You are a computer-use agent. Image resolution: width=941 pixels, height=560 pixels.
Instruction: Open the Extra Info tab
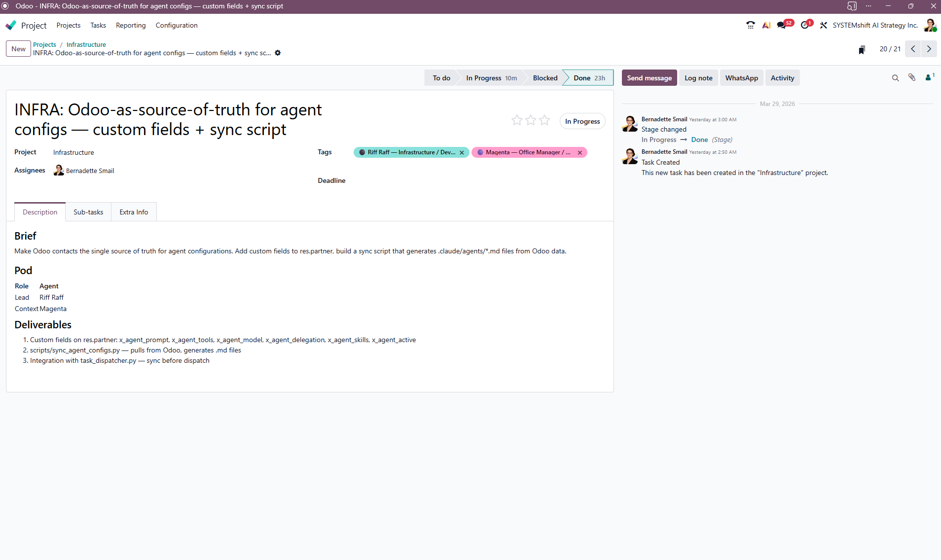point(134,212)
